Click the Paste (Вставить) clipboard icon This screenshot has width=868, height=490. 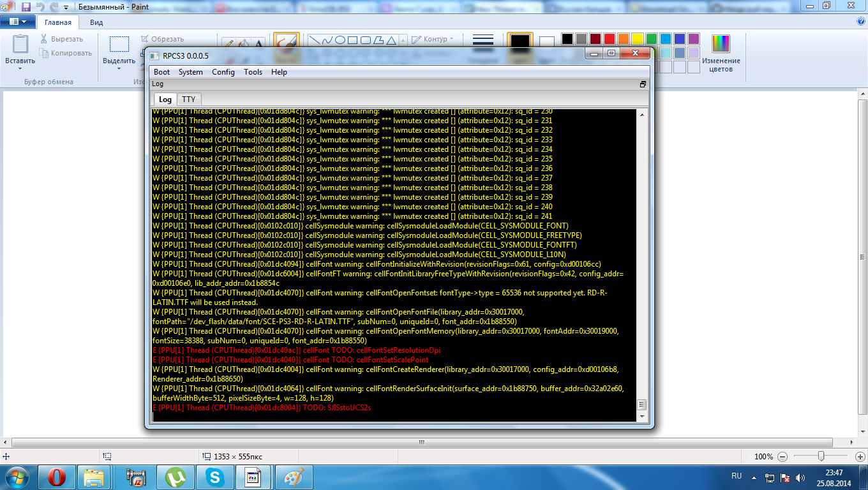(x=20, y=45)
